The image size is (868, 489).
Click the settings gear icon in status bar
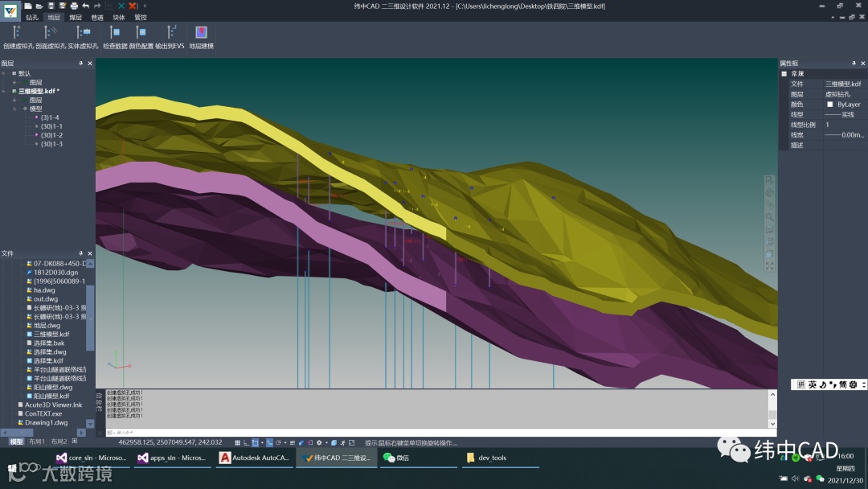tap(319, 442)
